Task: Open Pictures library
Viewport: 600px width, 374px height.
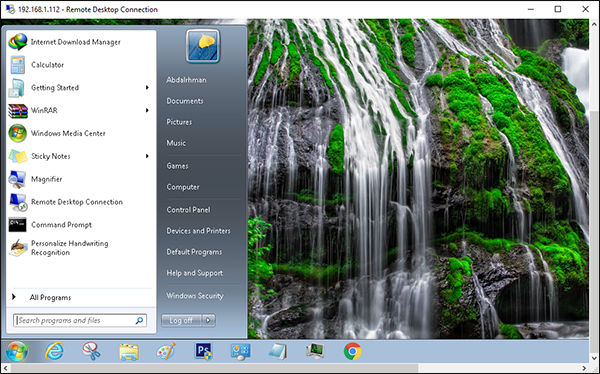Action: (179, 122)
